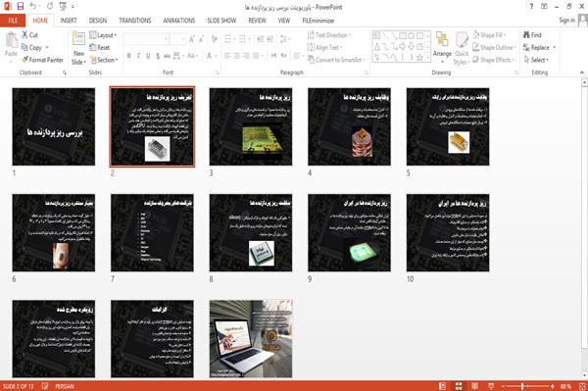
Task: Adjust the zoom slider handle
Action: [522, 386]
